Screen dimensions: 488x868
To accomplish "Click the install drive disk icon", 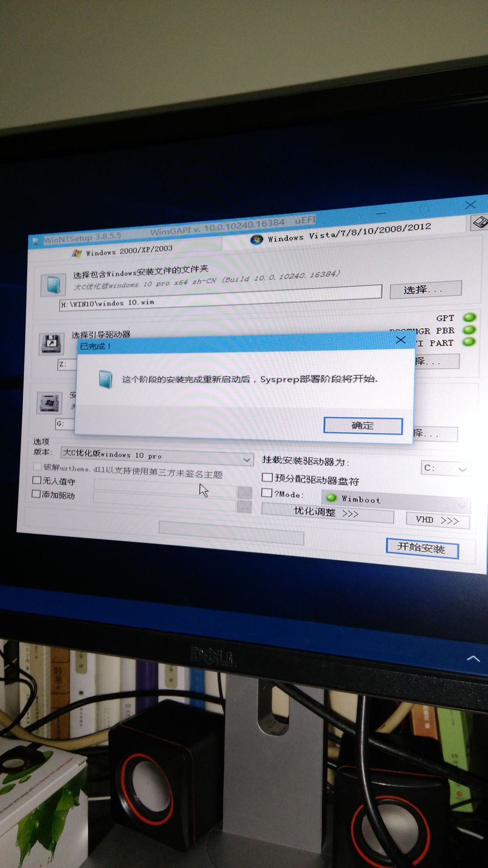I will tap(50, 403).
